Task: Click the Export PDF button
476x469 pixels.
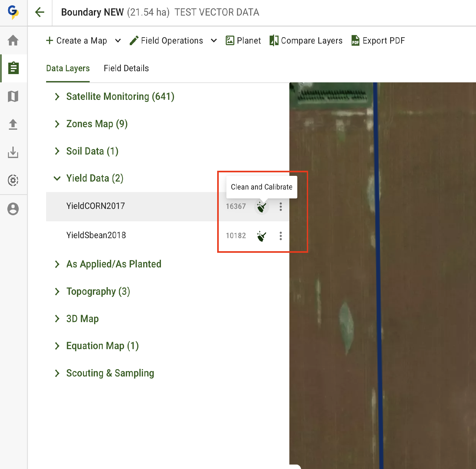Action: [x=378, y=41]
